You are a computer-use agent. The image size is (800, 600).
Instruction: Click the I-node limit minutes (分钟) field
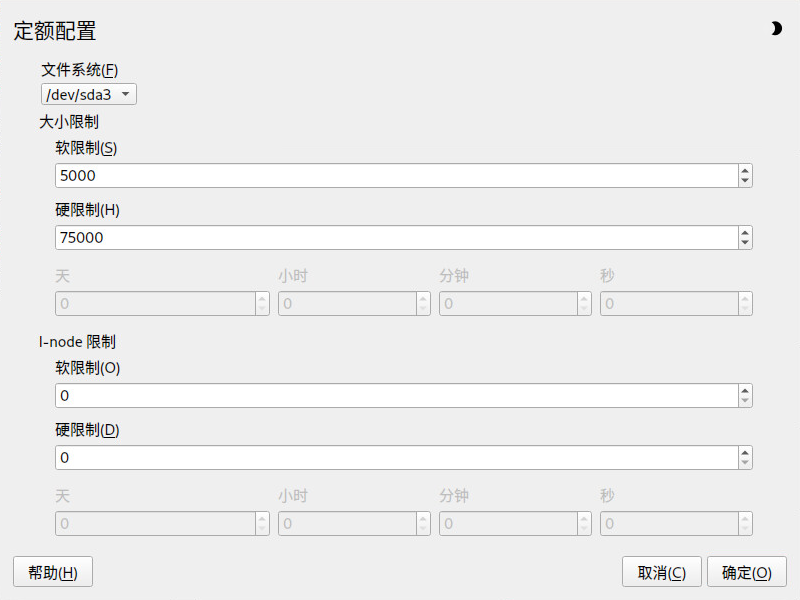point(508,524)
